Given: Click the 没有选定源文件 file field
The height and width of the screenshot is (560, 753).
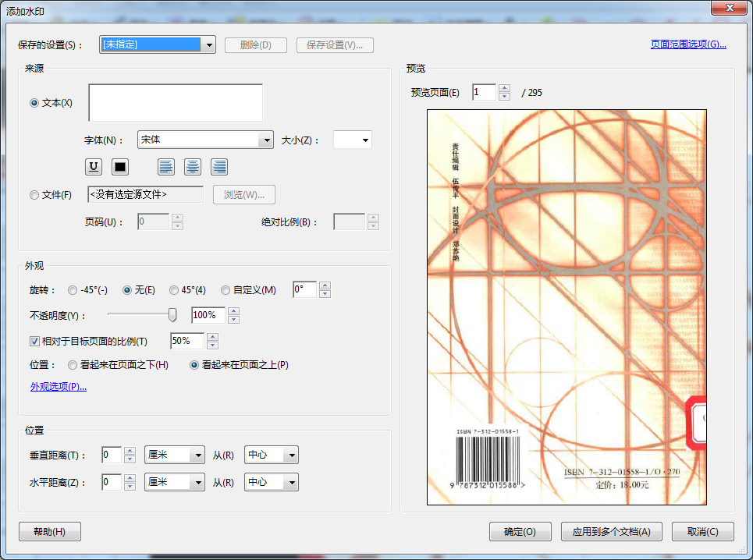Looking at the screenshot, I should 145,195.
